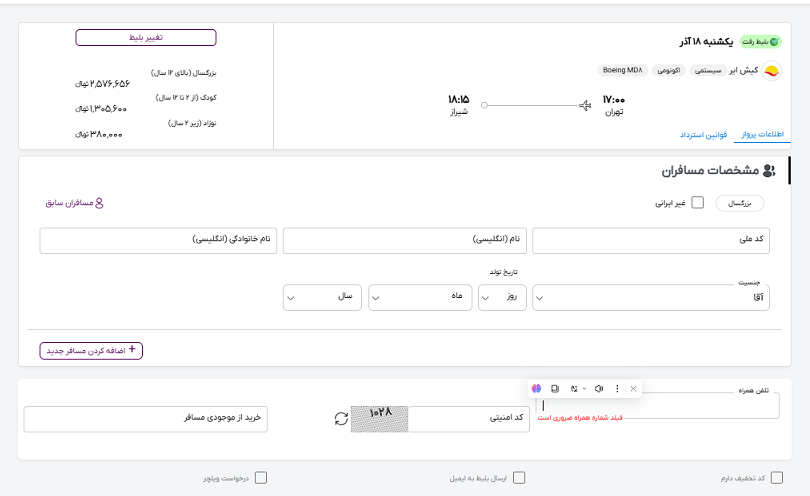Open the روز birth day dropdown
The image size is (810, 496).
pyautogui.click(x=502, y=298)
